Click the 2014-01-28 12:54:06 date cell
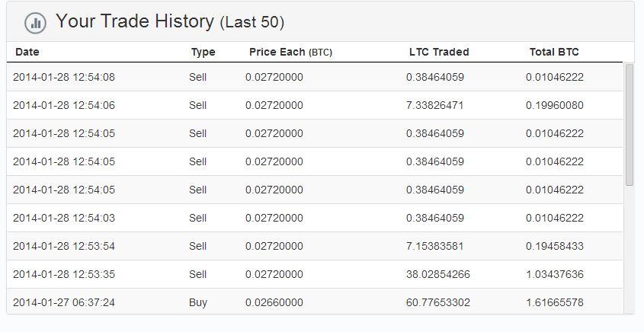Image resolution: width=644 pixels, height=332 pixels. click(64, 105)
